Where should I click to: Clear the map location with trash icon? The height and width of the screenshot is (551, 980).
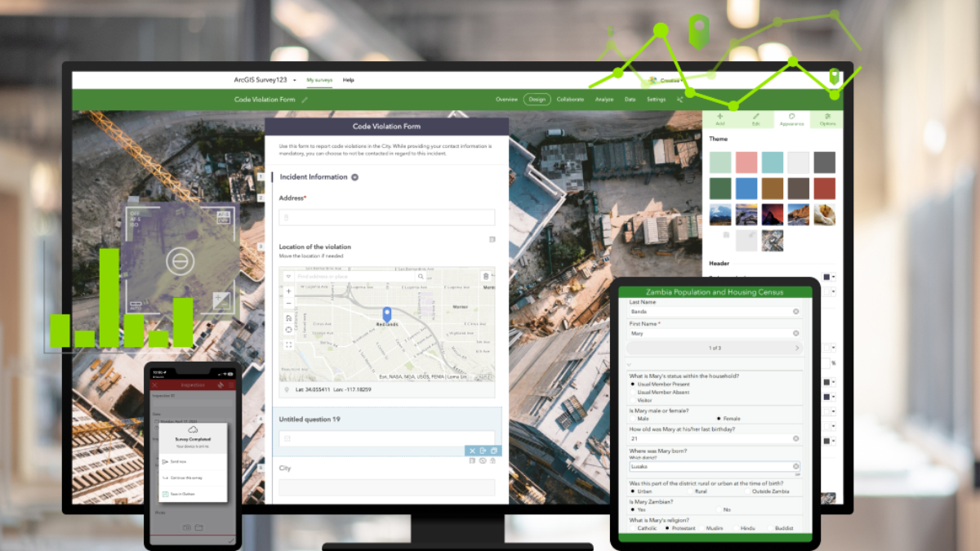click(x=486, y=277)
